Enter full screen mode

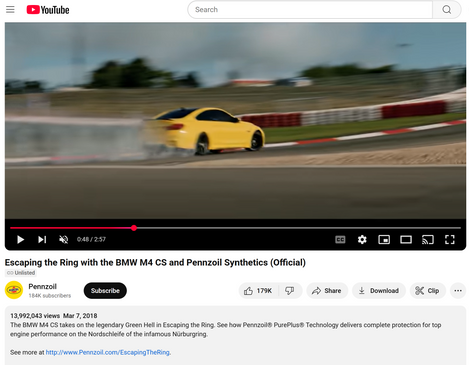[x=450, y=239]
